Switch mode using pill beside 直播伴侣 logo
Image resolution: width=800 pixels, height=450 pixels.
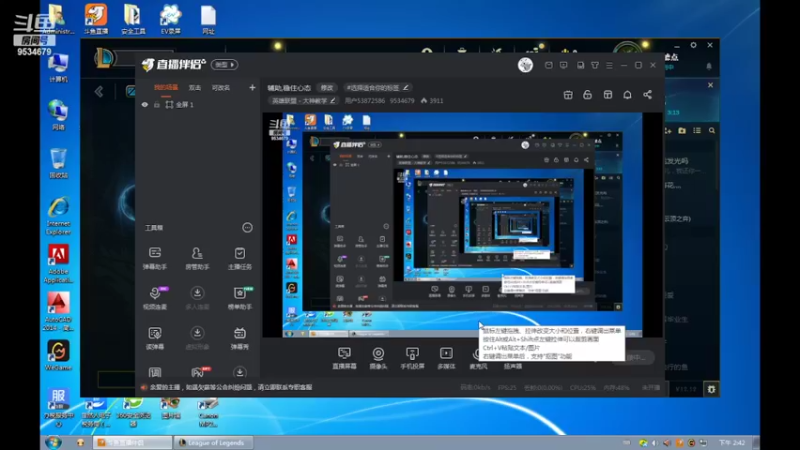click(x=225, y=65)
